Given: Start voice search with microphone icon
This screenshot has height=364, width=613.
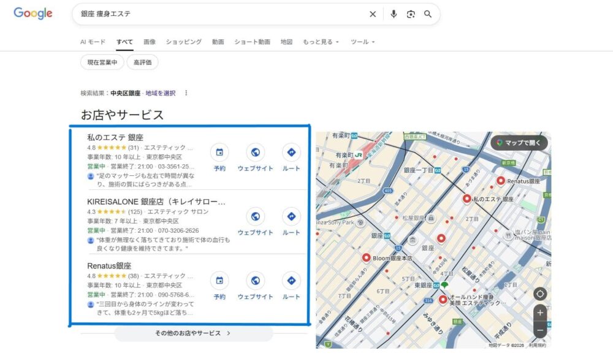Looking at the screenshot, I should click(x=394, y=14).
